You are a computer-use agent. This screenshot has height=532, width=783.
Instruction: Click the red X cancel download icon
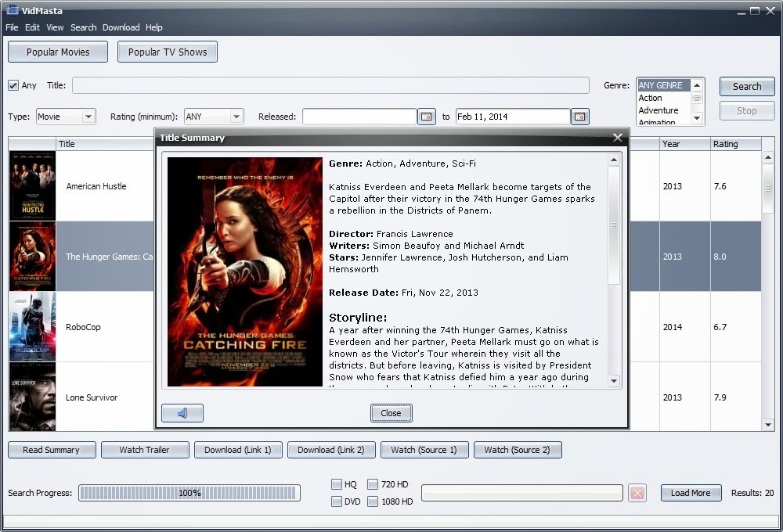[x=637, y=493]
